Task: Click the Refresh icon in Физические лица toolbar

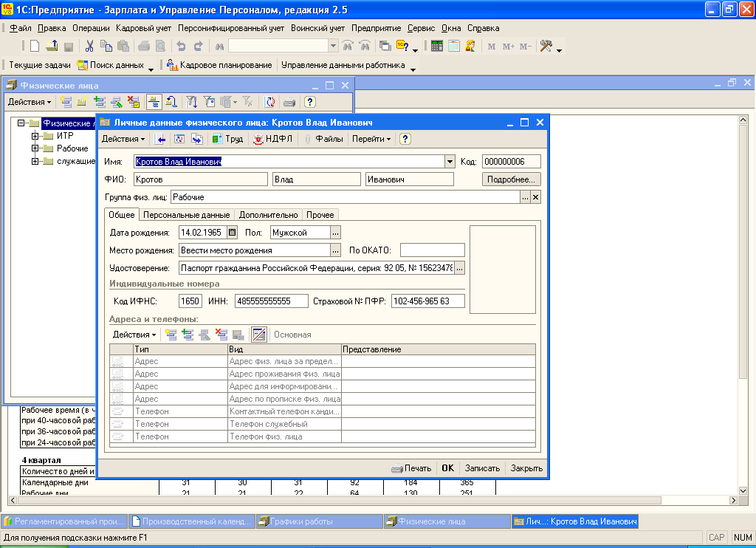Action: pos(269,102)
